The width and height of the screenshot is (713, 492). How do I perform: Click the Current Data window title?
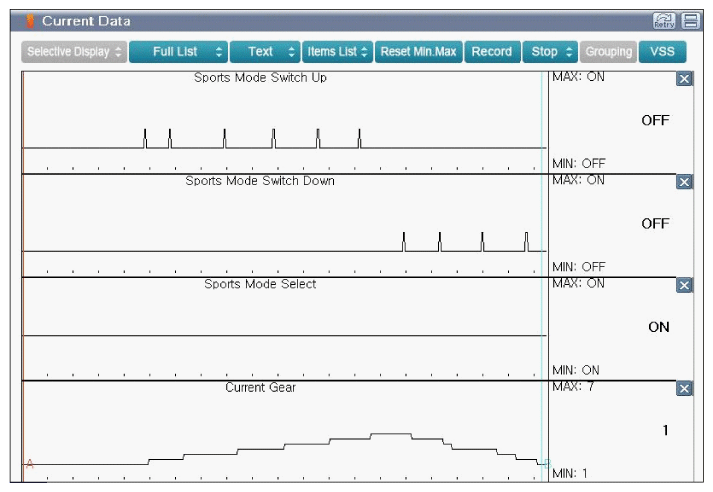point(86,21)
